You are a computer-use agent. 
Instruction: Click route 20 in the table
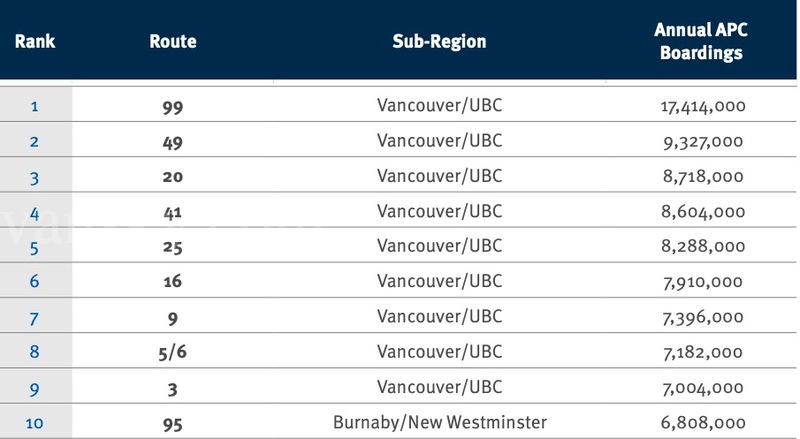(x=173, y=177)
